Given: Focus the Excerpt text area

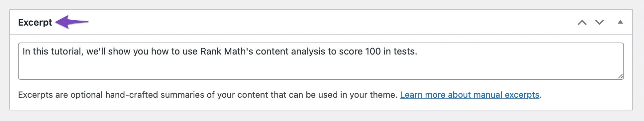Looking at the screenshot, I should (x=321, y=61).
